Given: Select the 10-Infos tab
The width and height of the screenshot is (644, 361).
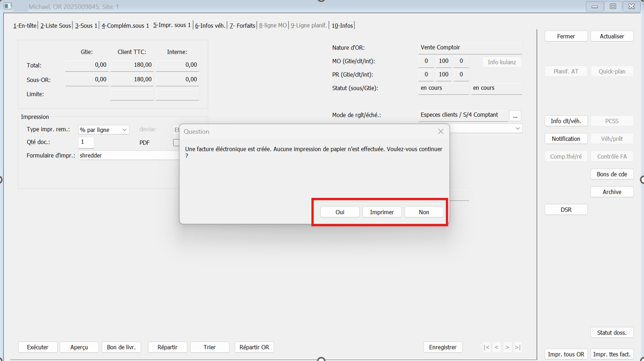Looking at the screenshot, I should (342, 25).
